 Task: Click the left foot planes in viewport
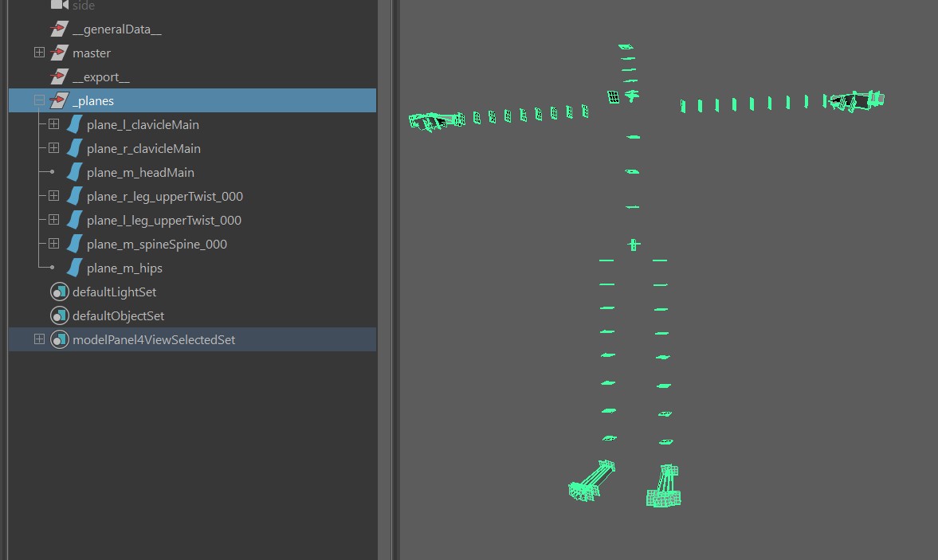[663, 486]
